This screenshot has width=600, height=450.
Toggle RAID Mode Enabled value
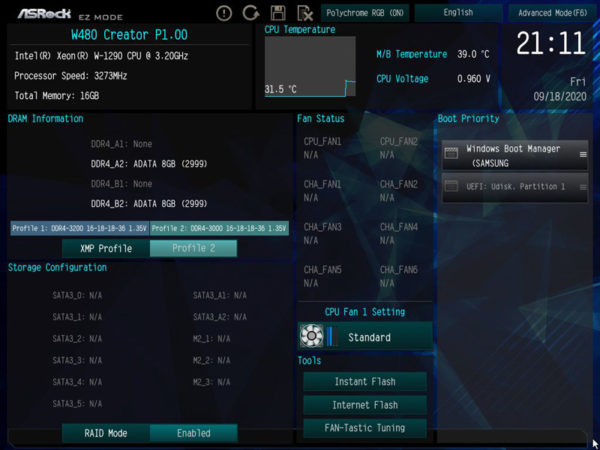pos(193,433)
